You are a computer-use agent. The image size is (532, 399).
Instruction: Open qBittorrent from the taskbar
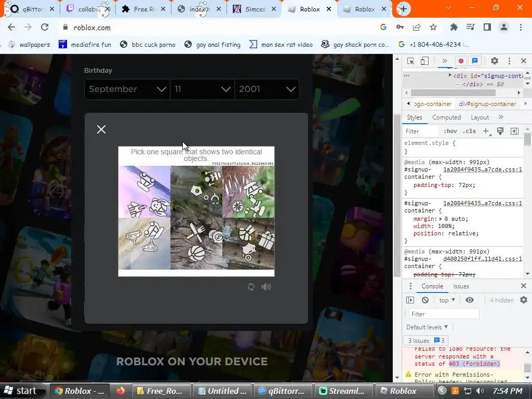point(283,391)
